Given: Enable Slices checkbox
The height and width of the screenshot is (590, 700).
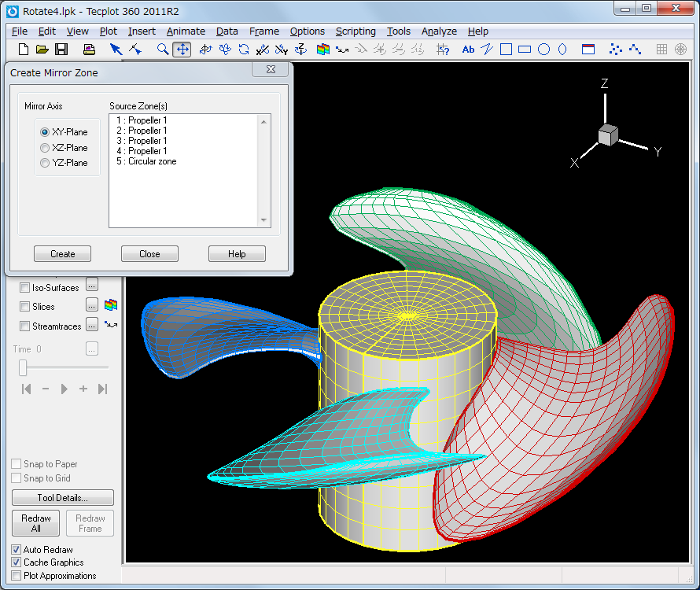Looking at the screenshot, I should (25, 306).
